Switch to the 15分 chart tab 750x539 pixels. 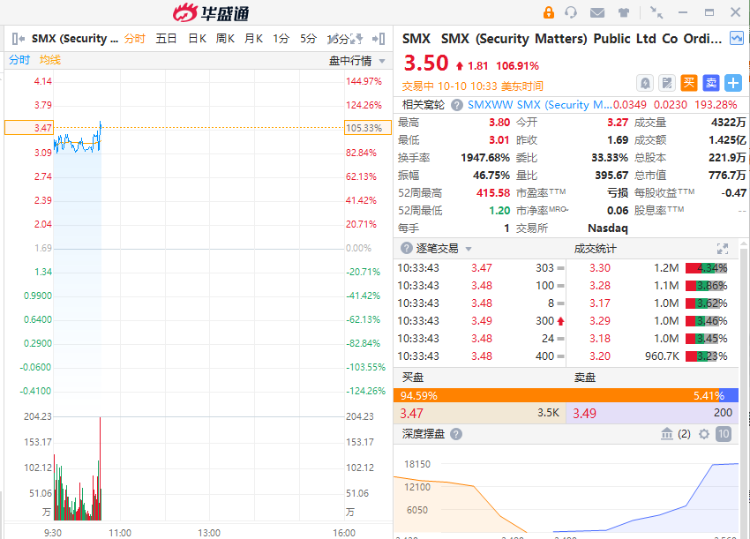[339, 39]
